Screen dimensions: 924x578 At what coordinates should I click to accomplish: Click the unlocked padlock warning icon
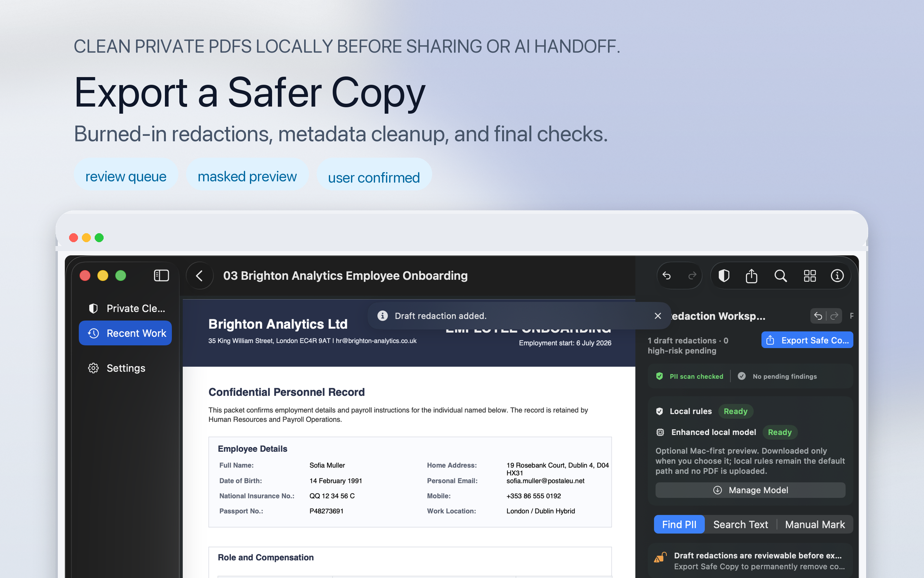coord(661,557)
